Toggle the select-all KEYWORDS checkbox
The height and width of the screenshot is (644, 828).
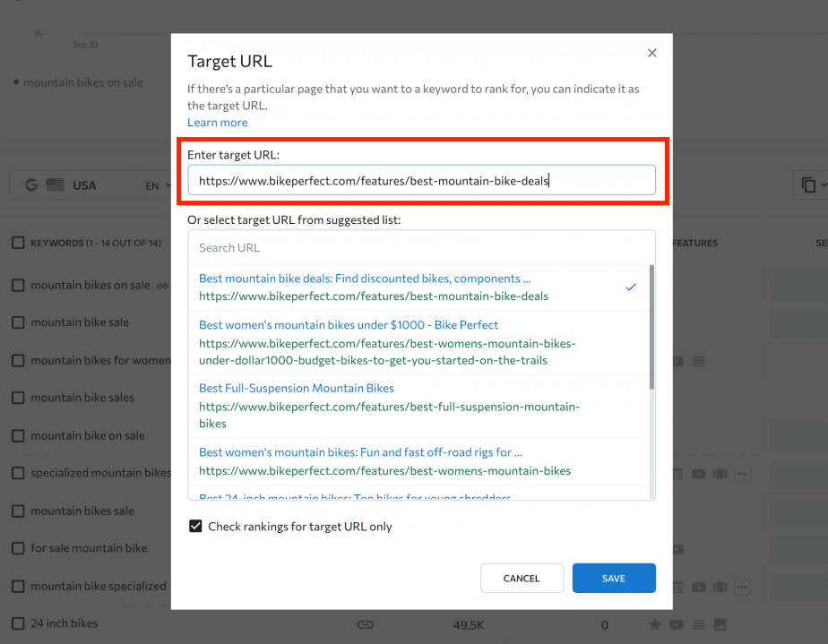[18, 243]
